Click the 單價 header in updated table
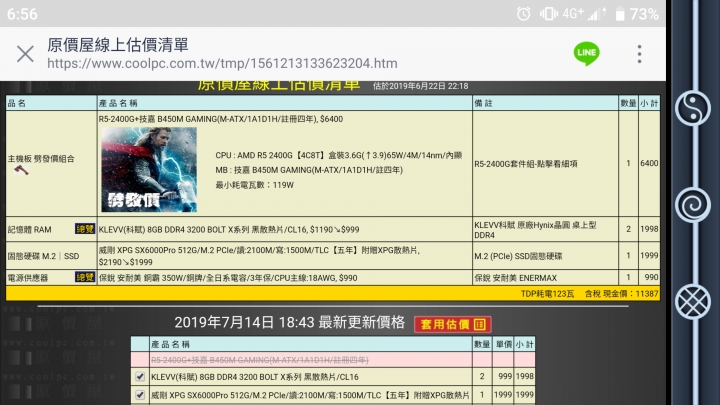 (x=503, y=344)
